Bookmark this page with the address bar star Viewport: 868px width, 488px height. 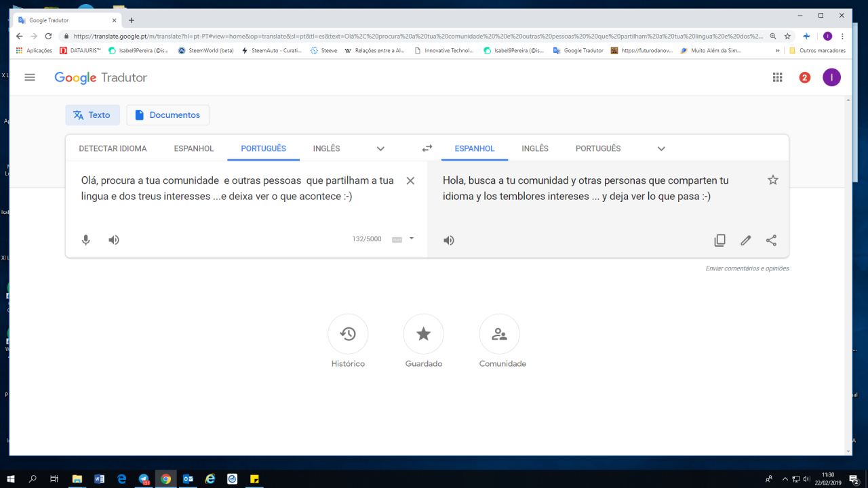click(x=787, y=37)
